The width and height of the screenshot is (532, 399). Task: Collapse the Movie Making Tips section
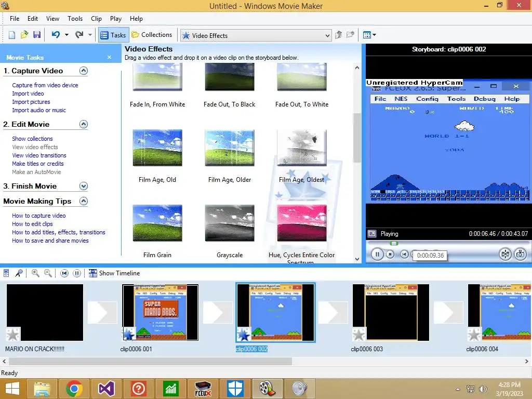click(84, 201)
